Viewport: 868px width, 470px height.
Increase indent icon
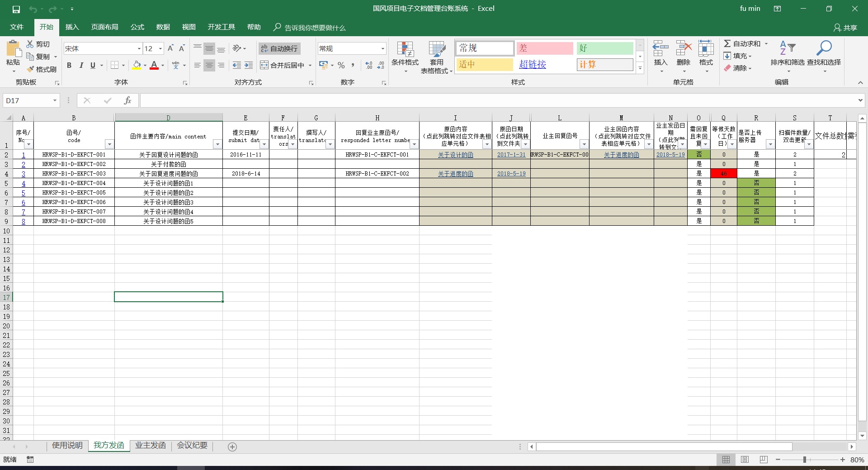pyautogui.click(x=249, y=66)
